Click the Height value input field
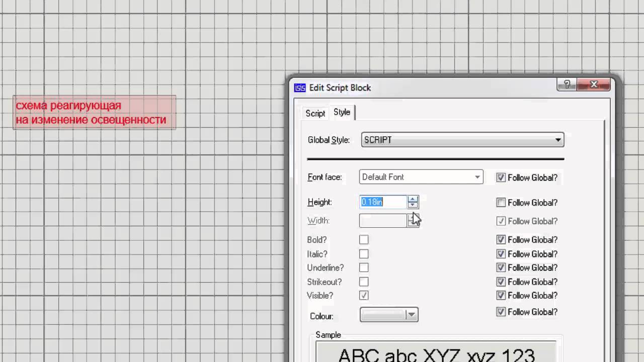Viewport: 644px width, 362px height. click(383, 202)
